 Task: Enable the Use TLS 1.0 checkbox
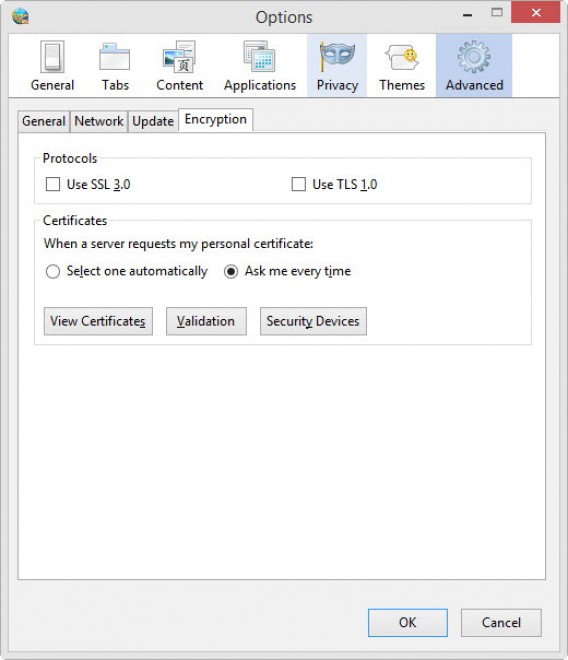coord(299,184)
